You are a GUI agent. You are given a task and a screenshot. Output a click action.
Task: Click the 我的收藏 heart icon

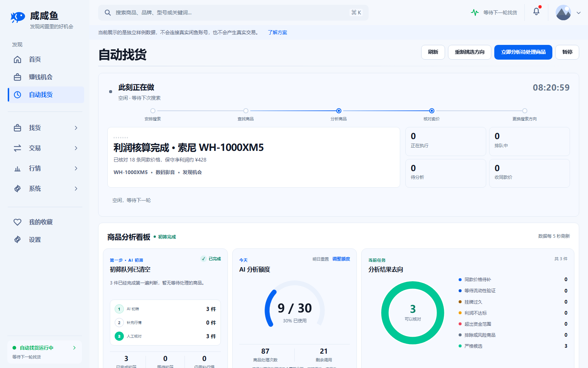click(x=17, y=222)
